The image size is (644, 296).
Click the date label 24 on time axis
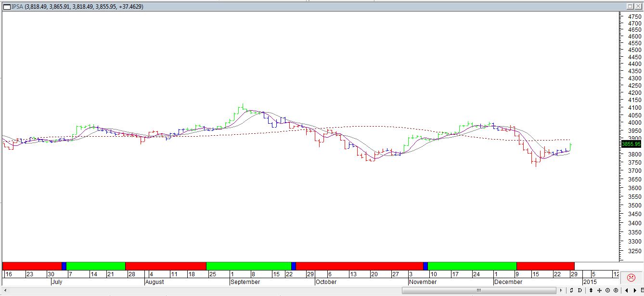(476, 274)
